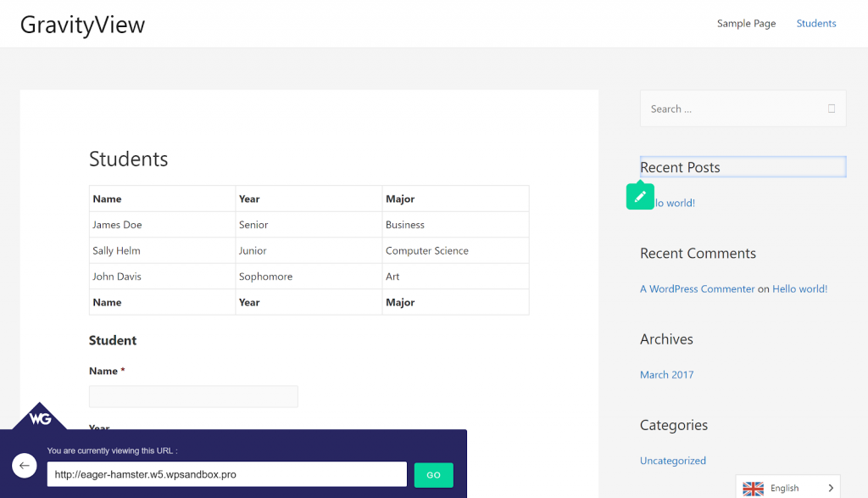Click the Search input field
This screenshot has width=868, height=498.
click(743, 109)
